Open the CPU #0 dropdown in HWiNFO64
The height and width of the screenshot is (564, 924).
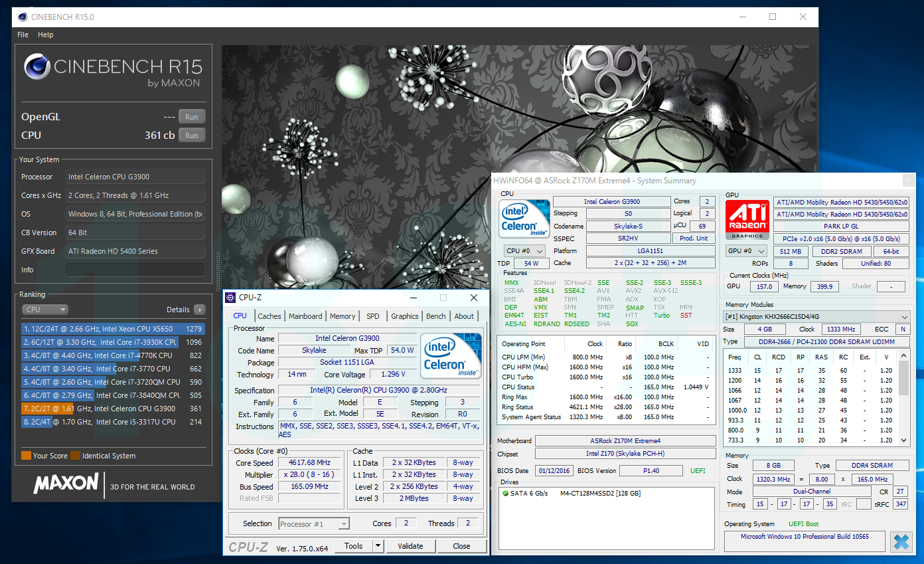tap(524, 250)
